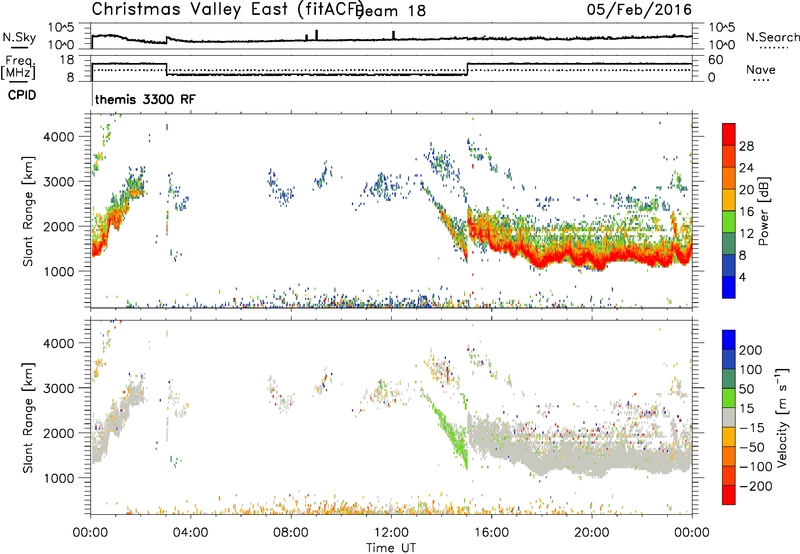Select the '-100' tick on the Velocity scale
Image resolution: width=800 pixels, height=554 pixels.
click(x=756, y=467)
